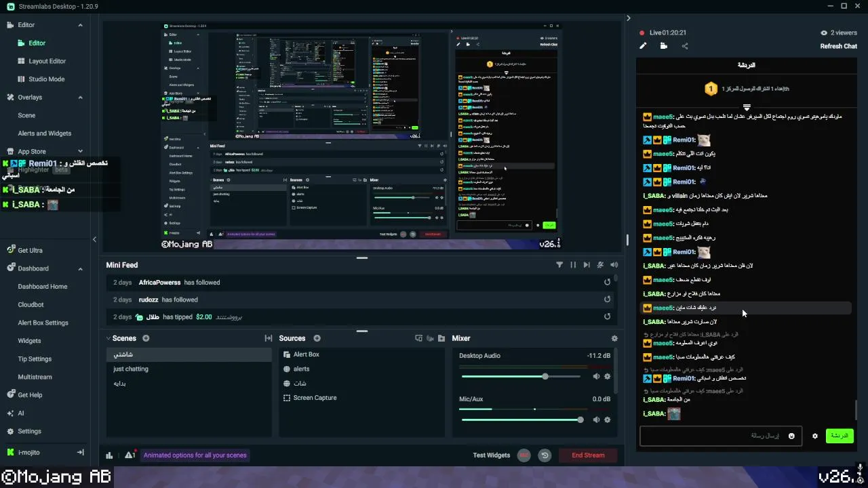Collapse the Scenes collection chevron
Image resolution: width=868 pixels, height=488 pixels.
tap(108, 338)
